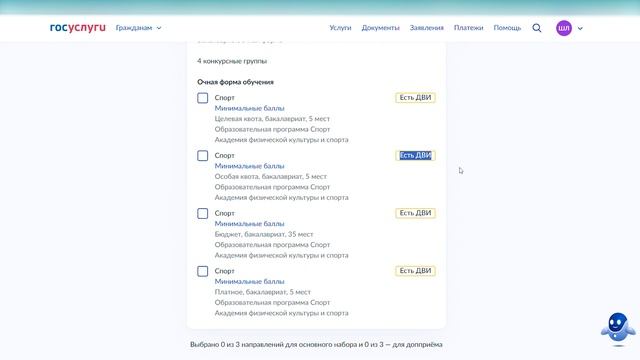Open the Госуслуги home logo
The image size is (640, 360).
pyautogui.click(x=78, y=28)
